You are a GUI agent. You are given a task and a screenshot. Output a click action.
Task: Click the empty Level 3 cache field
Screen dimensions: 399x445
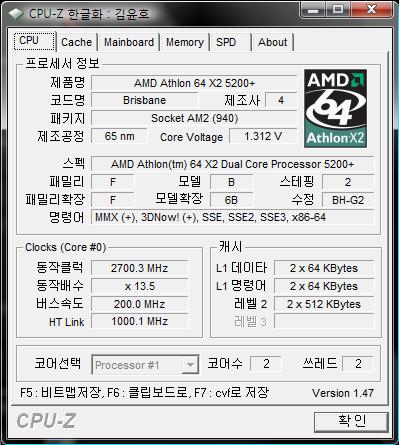(324, 321)
